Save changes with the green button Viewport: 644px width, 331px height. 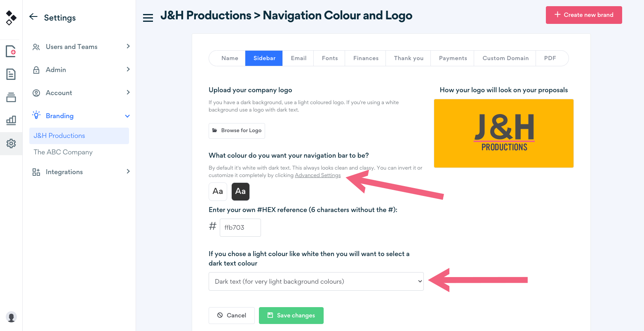pos(291,315)
